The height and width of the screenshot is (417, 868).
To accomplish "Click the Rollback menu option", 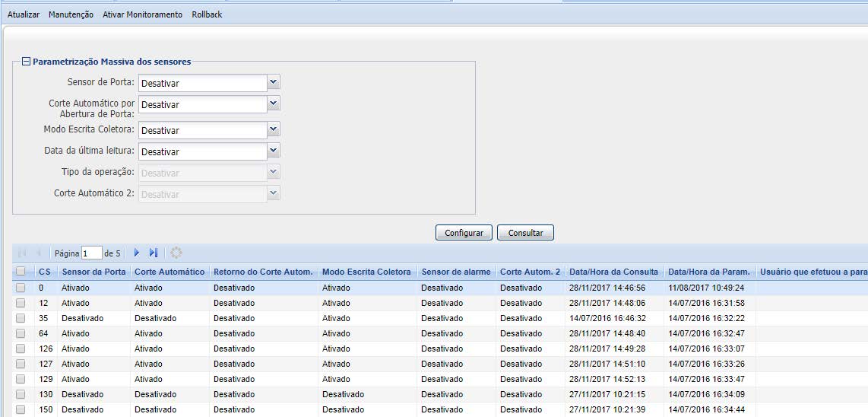I will pos(207,14).
